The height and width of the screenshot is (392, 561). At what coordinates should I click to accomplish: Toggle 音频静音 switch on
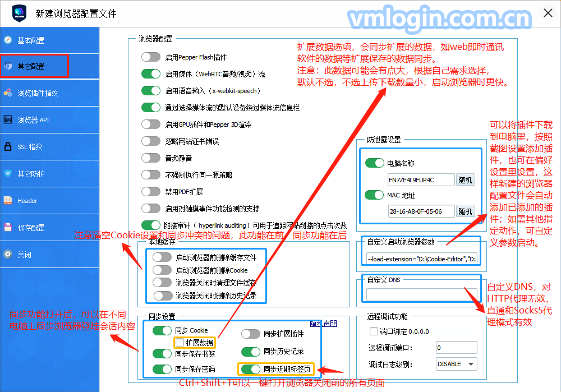pyautogui.click(x=151, y=158)
